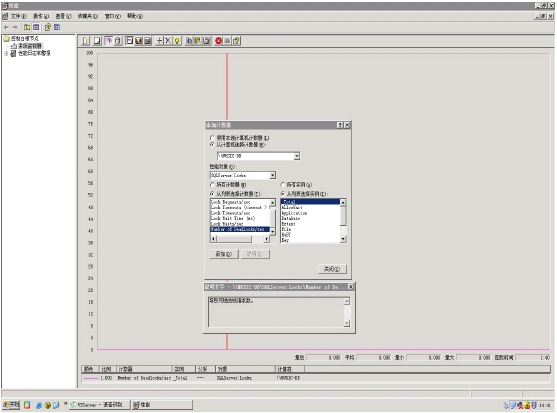Switch to the SQL Server taskbar window button
Screen dimensions: 557x413
pyautogui.click(x=99, y=405)
